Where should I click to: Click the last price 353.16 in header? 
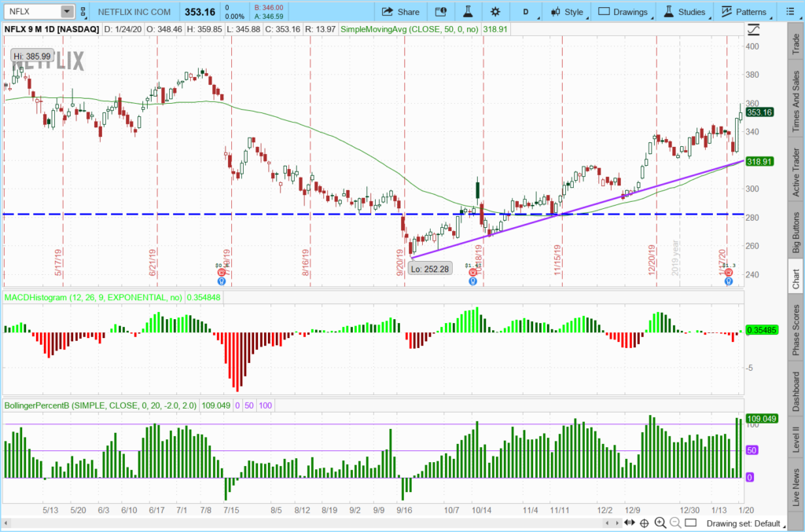click(200, 11)
